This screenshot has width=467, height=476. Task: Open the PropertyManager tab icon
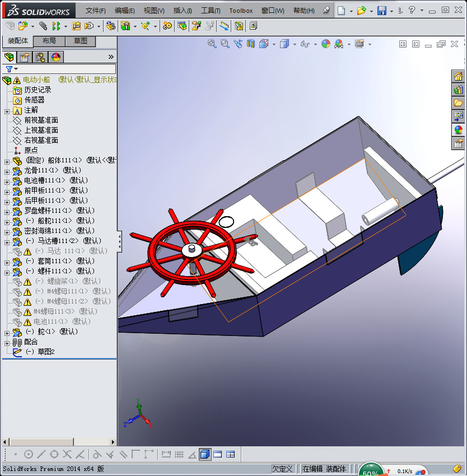point(24,57)
